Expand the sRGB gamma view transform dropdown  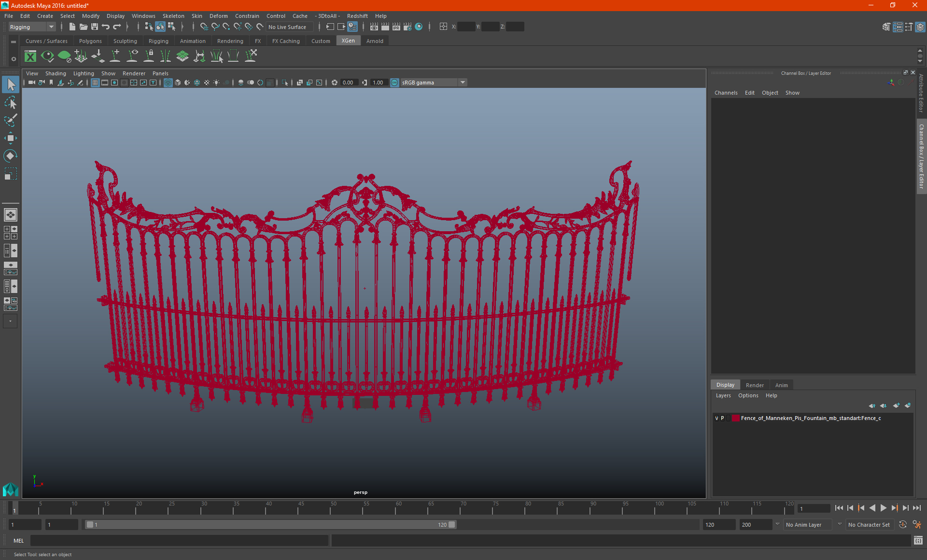pos(463,83)
